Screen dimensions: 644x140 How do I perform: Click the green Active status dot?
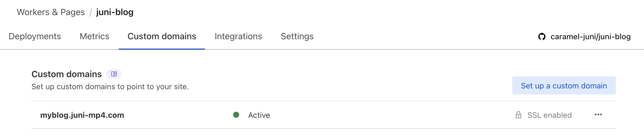tap(236, 115)
